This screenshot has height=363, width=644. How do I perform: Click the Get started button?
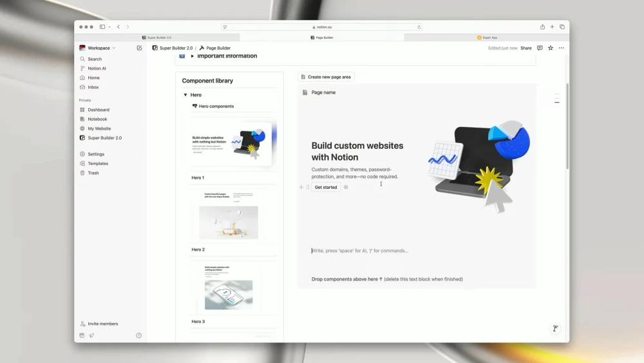(326, 188)
